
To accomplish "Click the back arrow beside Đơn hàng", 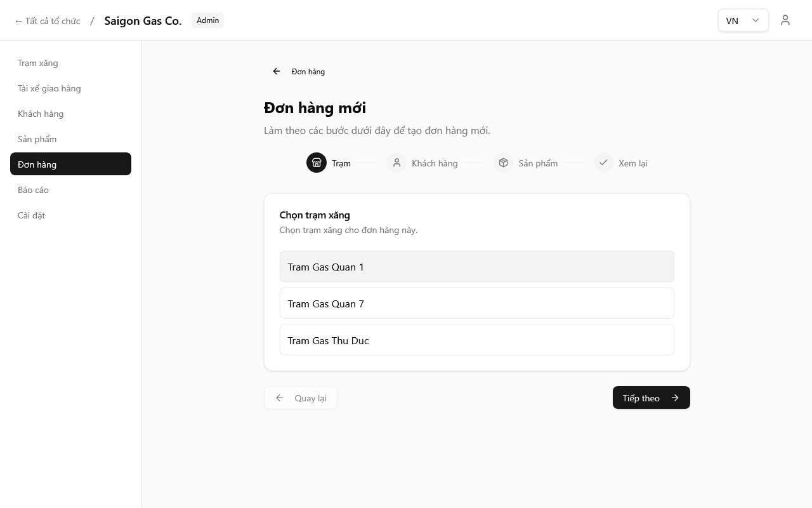I will click(277, 71).
